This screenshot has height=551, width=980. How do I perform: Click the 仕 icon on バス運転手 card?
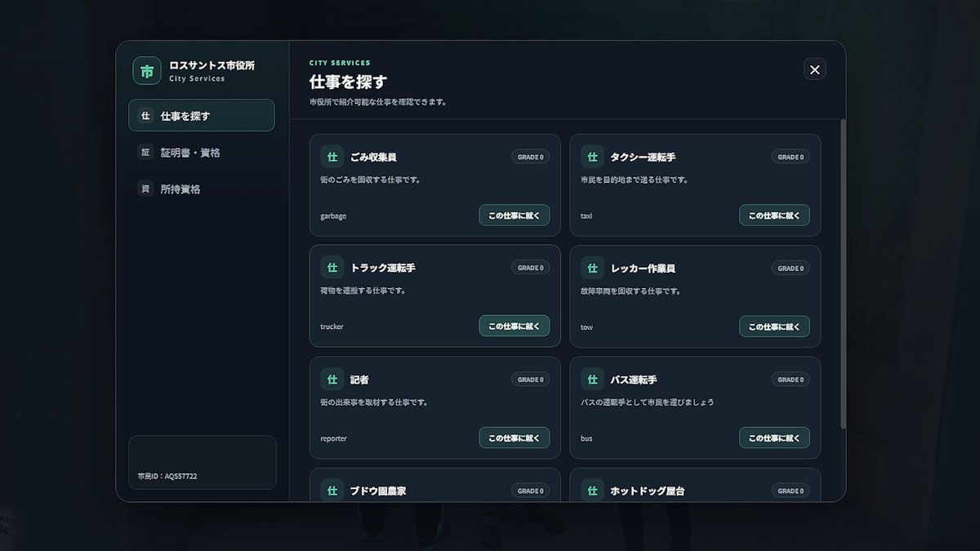click(x=592, y=380)
